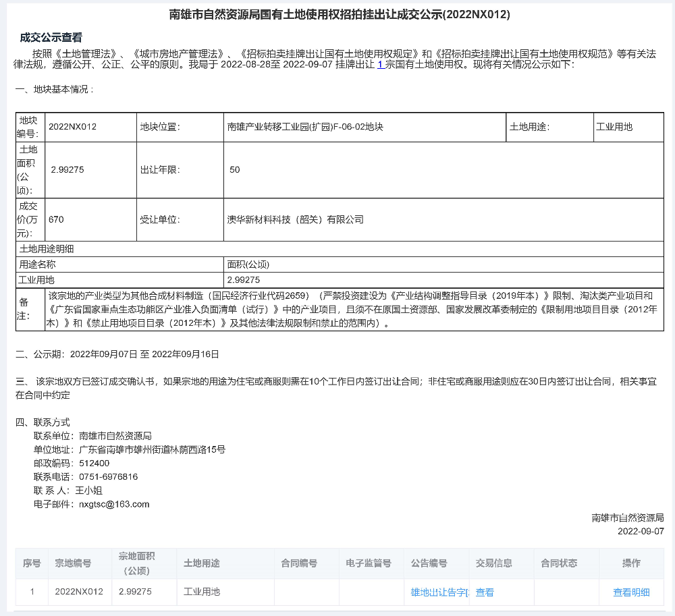The height and width of the screenshot is (616, 675).
Task: Select 工业用地 in the 土地用途 header row
Action: (x=614, y=126)
